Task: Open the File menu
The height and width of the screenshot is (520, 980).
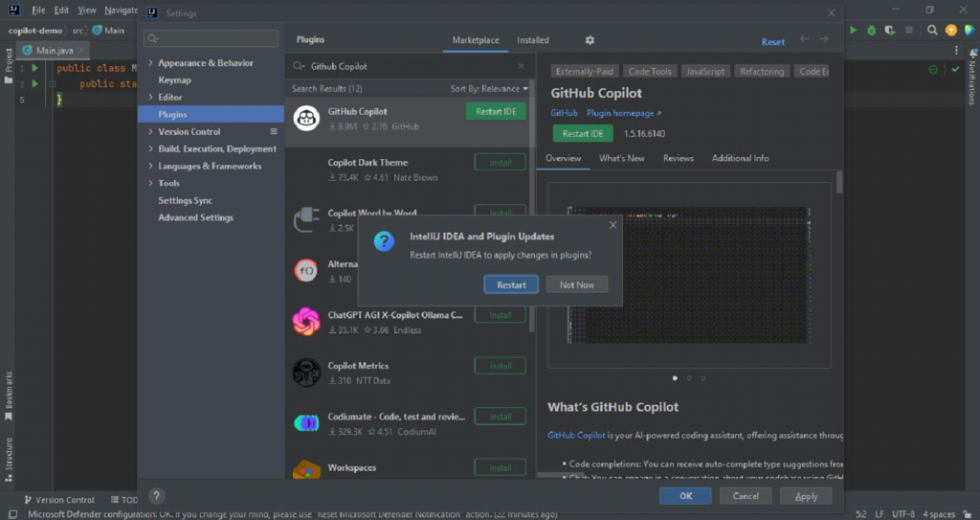Action: click(38, 10)
